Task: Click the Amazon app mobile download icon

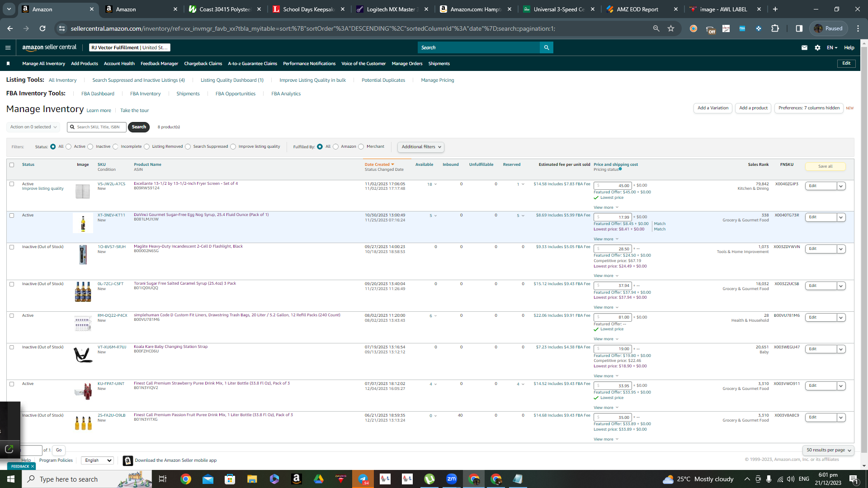Action: tap(128, 460)
